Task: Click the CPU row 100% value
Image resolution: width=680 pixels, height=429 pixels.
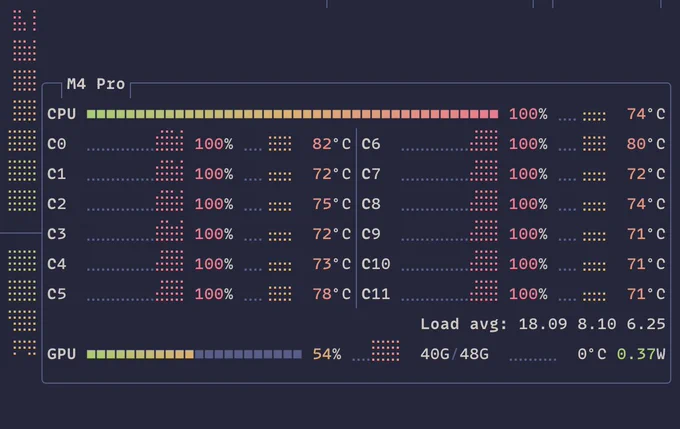Action: [x=528, y=114]
